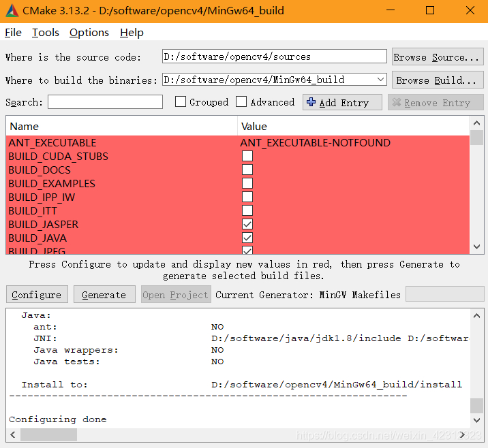Select the BUILD_DOCS entry name
The width and height of the screenshot is (488, 448).
point(40,170)
